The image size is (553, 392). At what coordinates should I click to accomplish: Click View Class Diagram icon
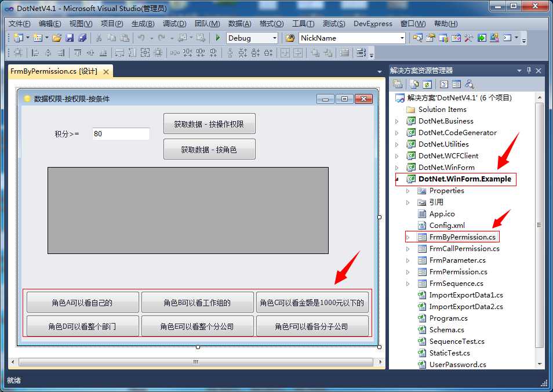[469, 84]
